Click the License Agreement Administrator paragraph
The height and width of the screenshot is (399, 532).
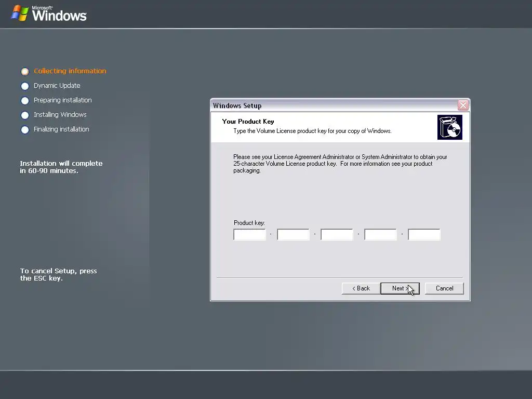coord(340,164)
